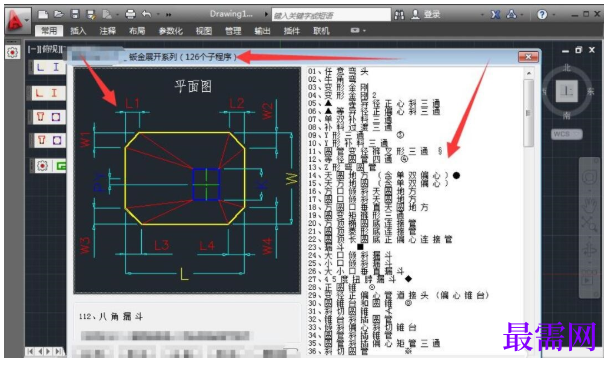Click the red gear icon in left toolbar
615x368 pixels.
[x=42, y=166]
